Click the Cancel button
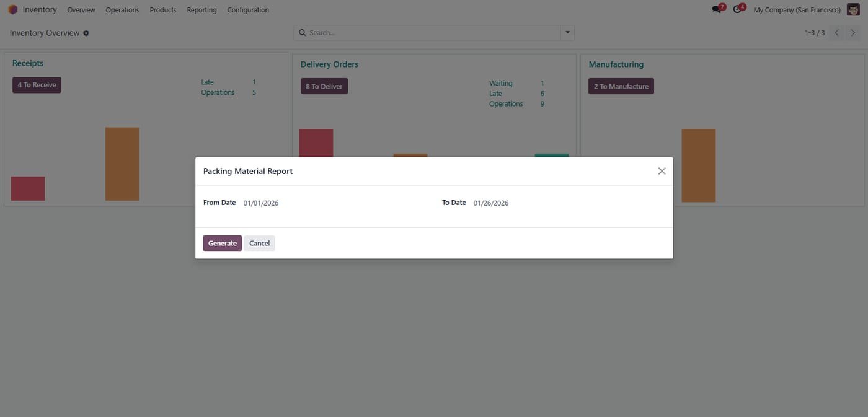 coord(259,244)
